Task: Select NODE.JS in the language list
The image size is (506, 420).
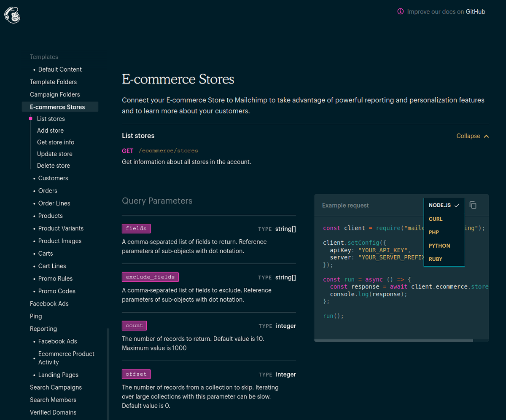Action: tap(440, 205)
